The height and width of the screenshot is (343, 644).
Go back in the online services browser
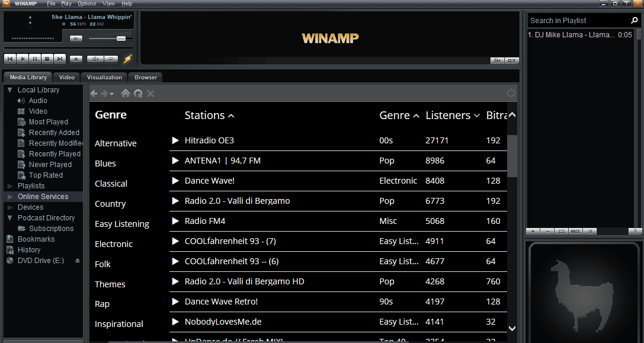(94, 94)
